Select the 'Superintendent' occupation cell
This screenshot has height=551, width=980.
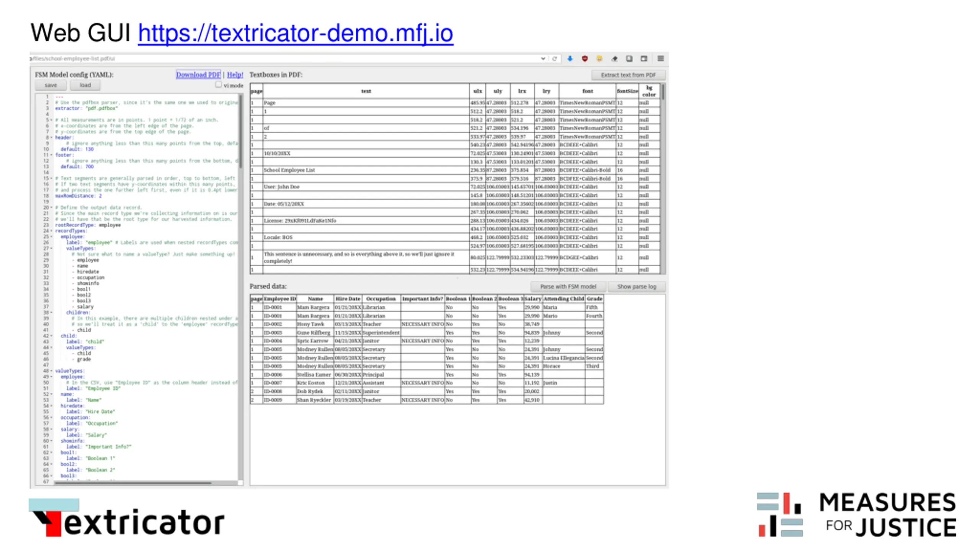[x=381, y=333]
